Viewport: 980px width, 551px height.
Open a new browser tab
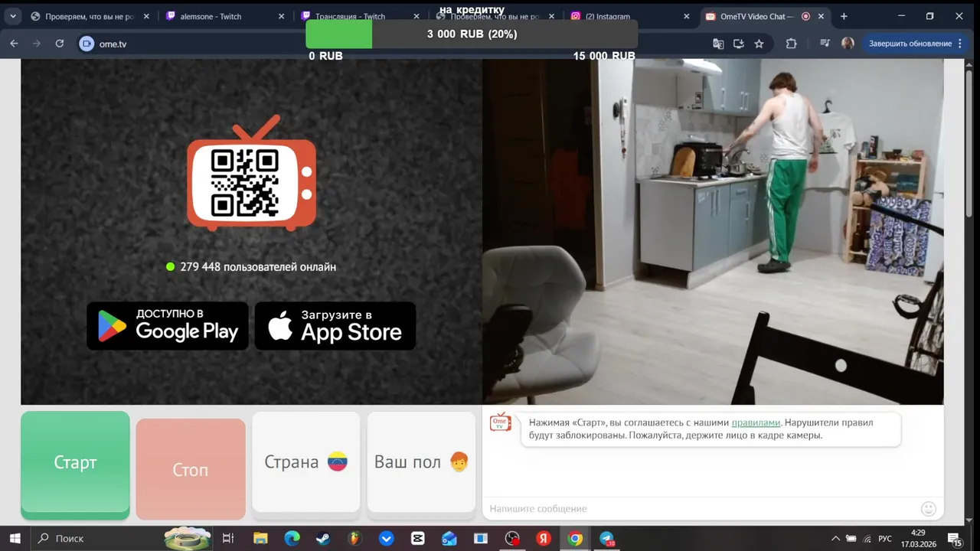click(x=844, y=16)
